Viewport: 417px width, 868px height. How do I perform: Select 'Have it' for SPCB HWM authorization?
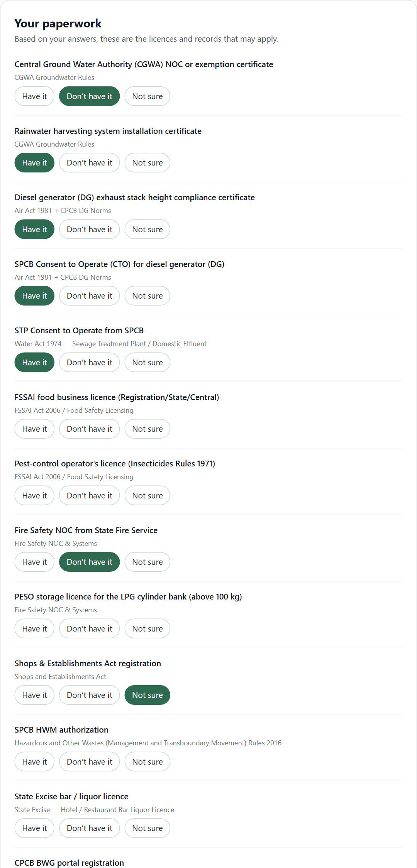pyautogui.click(x=34, y=762)
